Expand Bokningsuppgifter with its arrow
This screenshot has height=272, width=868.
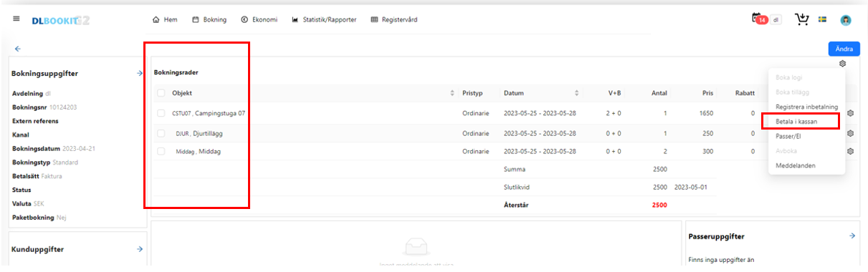140,74
